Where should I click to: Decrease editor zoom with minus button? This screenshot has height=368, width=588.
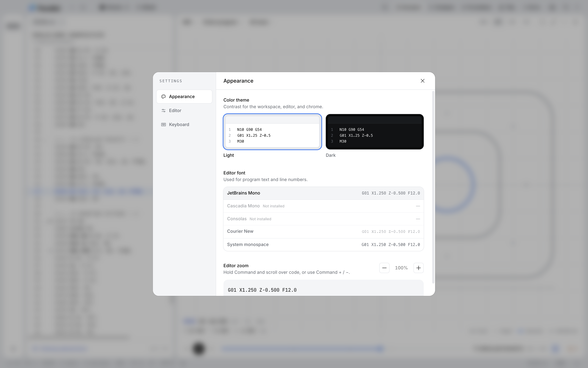point(384,268)
